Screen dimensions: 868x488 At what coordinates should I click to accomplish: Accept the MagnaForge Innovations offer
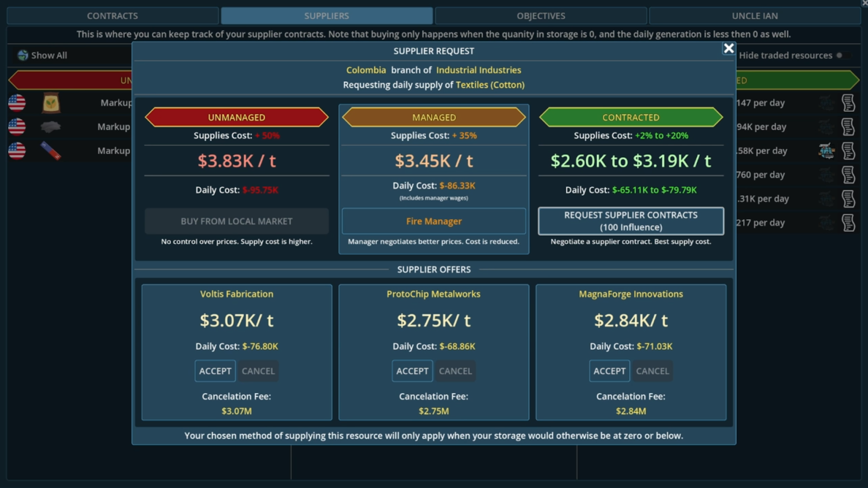(x=609, y=371)
